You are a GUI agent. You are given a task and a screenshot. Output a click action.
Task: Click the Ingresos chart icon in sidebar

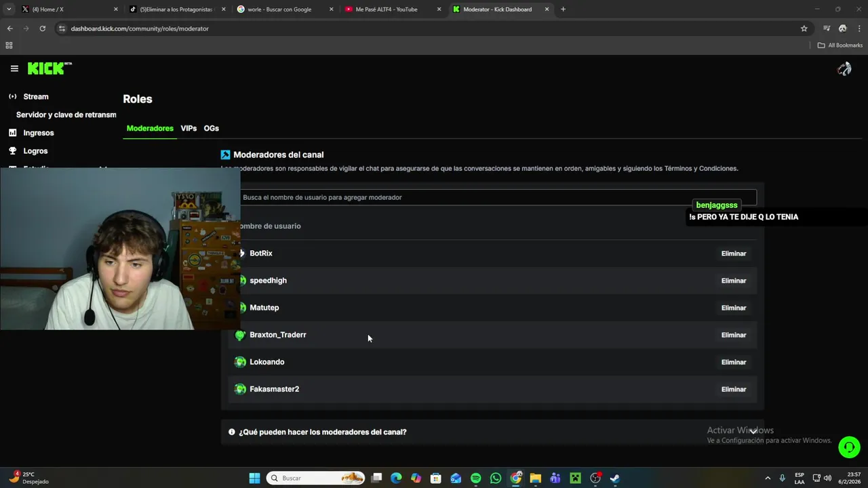click(12, 133)
